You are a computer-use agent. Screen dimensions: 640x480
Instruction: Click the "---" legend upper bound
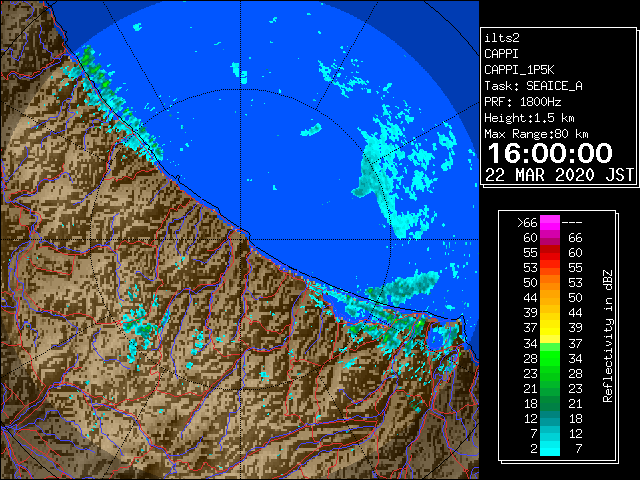click(572, 223)
